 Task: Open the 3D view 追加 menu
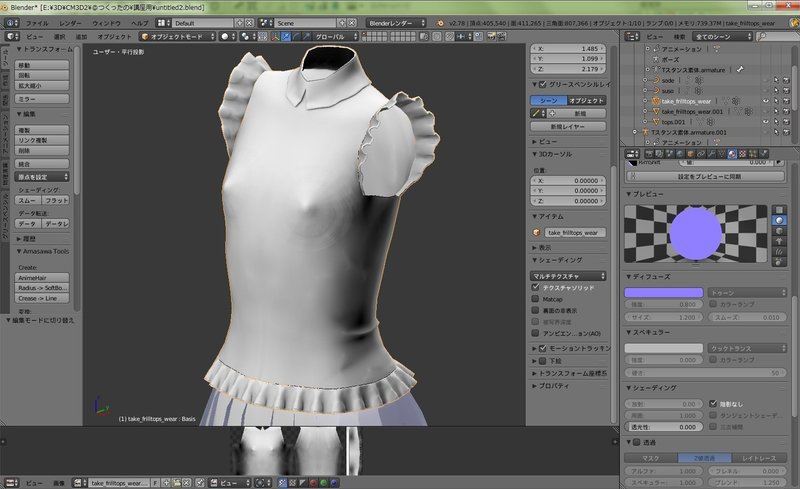81,37
